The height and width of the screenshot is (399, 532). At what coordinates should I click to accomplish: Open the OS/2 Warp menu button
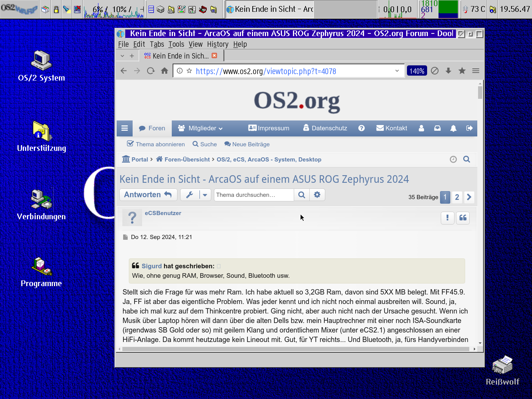(x=19, y=9)
